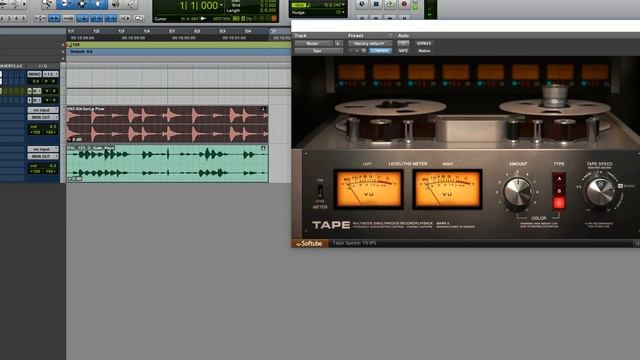Click the AMOUNT knob
This screenshot has height=360, width=640.
[517, 192]
